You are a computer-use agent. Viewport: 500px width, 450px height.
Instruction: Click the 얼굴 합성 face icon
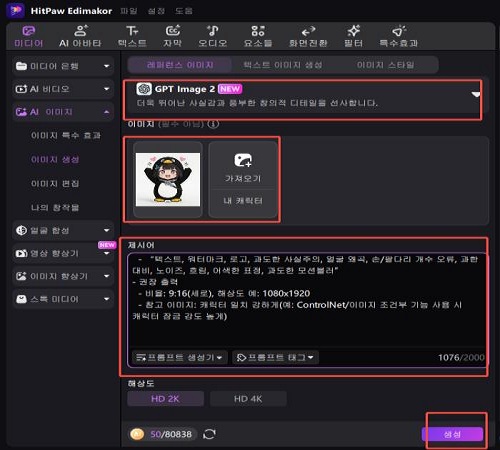click(21, 230)
